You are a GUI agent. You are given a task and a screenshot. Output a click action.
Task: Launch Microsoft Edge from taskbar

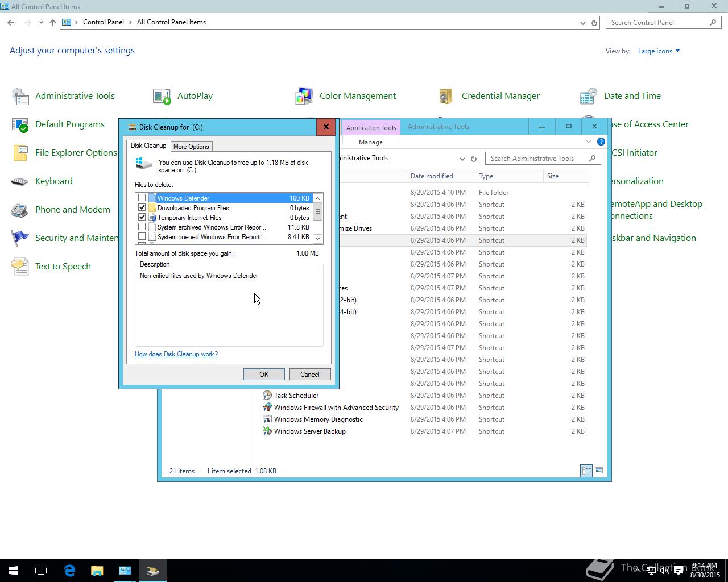tap(69, 571)
